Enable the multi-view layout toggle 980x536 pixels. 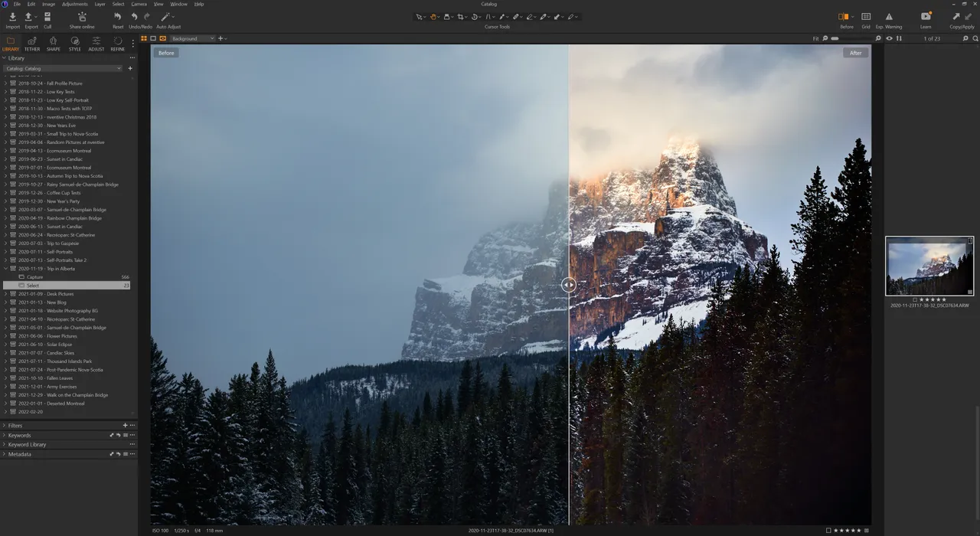[144, 38]
